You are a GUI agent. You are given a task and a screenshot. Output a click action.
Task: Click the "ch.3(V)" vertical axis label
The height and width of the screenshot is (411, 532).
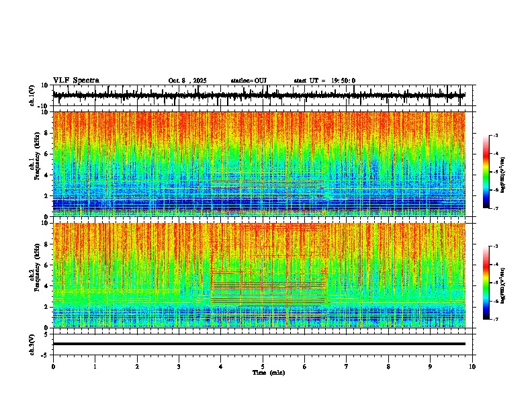point(32,345)
